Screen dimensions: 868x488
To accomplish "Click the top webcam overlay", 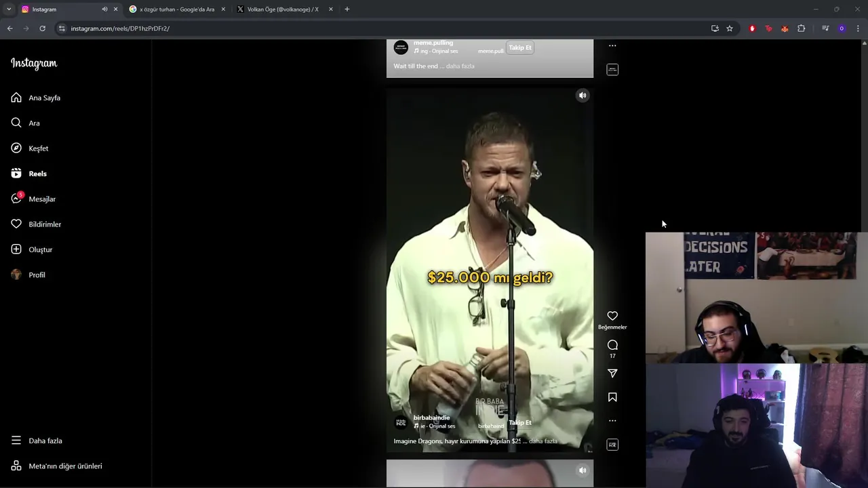I will tap(757, 298).
